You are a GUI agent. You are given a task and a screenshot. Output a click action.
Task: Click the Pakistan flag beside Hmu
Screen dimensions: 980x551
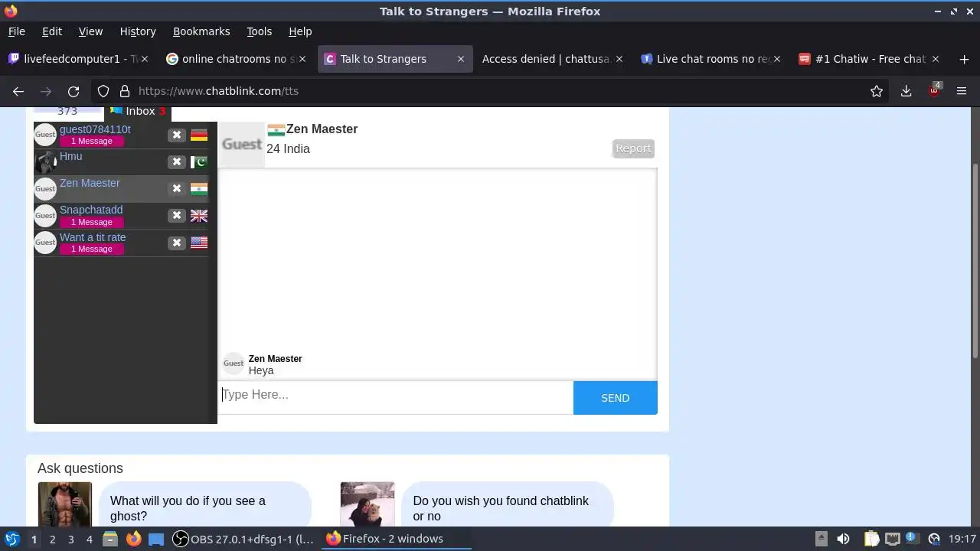pos(199,161)
